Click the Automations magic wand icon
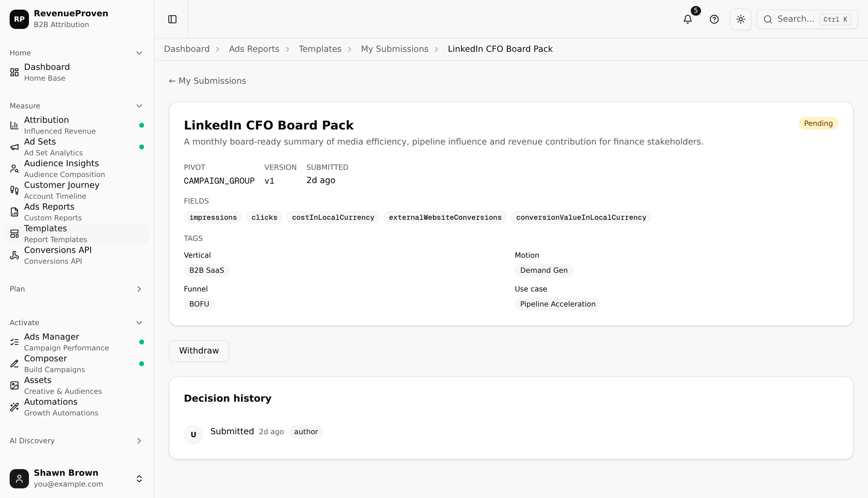This screenshot has width=868, height=498. click(x=14, y=407)
